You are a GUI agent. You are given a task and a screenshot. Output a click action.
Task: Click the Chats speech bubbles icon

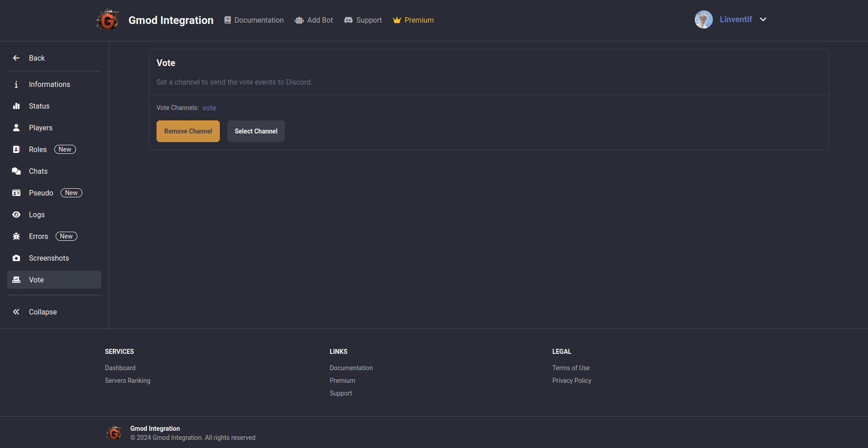16,171
